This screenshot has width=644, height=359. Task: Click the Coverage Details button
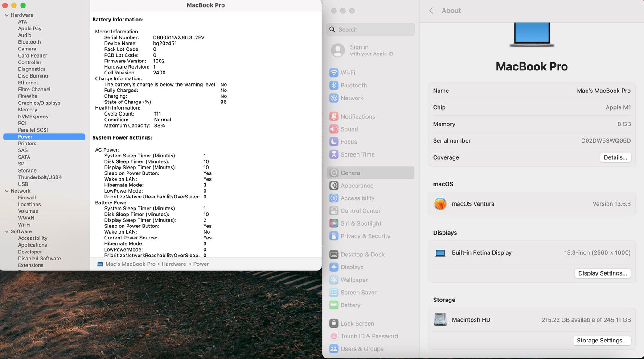tap(615, 157)
